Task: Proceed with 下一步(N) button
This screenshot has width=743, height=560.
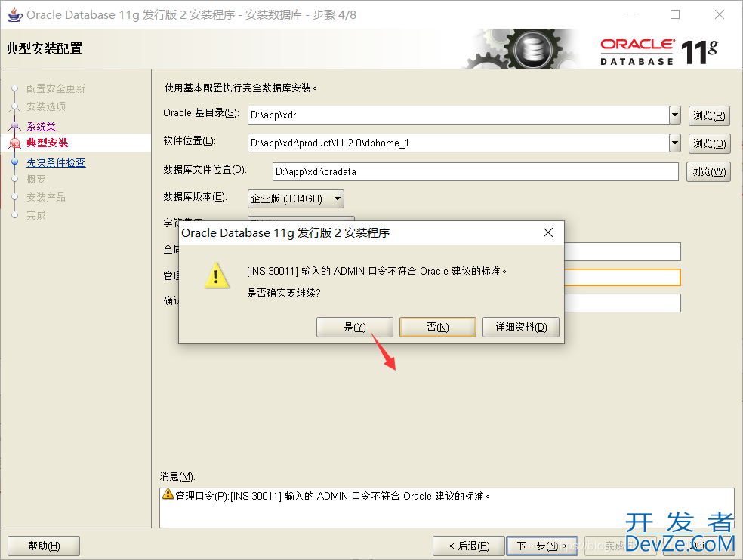Action: (541, 546)
